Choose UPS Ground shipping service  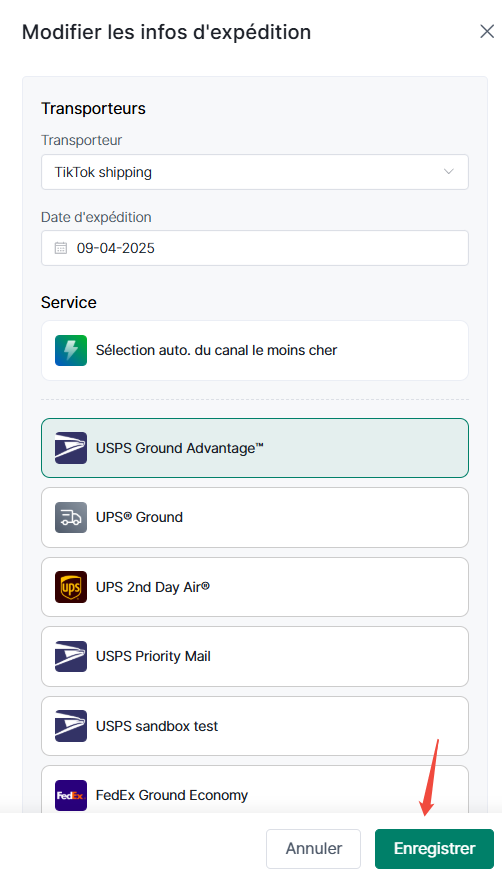255,517
